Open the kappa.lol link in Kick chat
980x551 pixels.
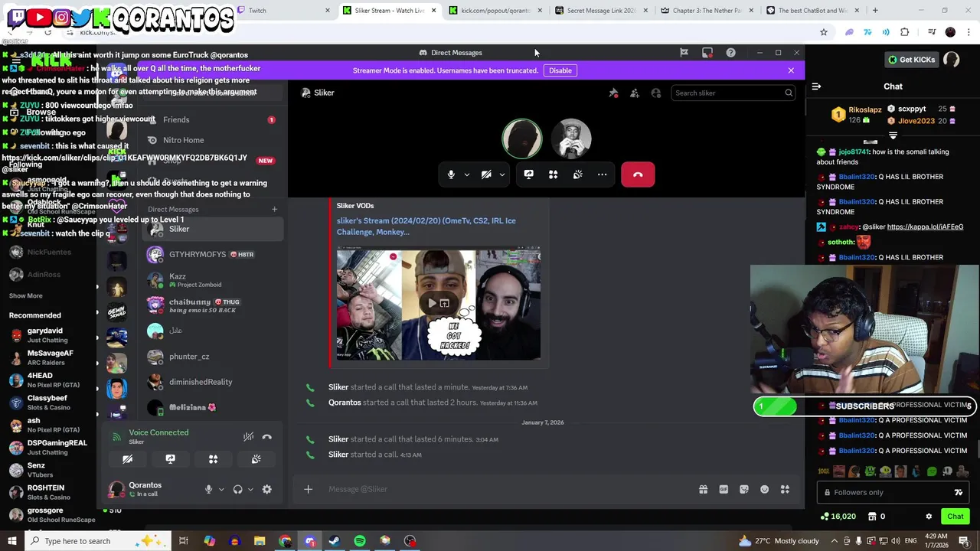coord(926,227)
